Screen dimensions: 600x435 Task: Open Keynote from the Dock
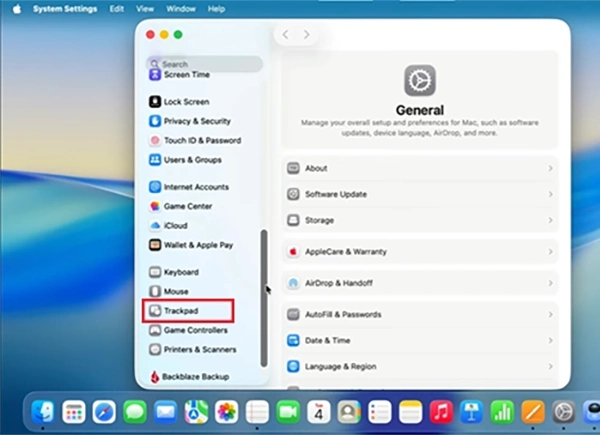point(471,412)
